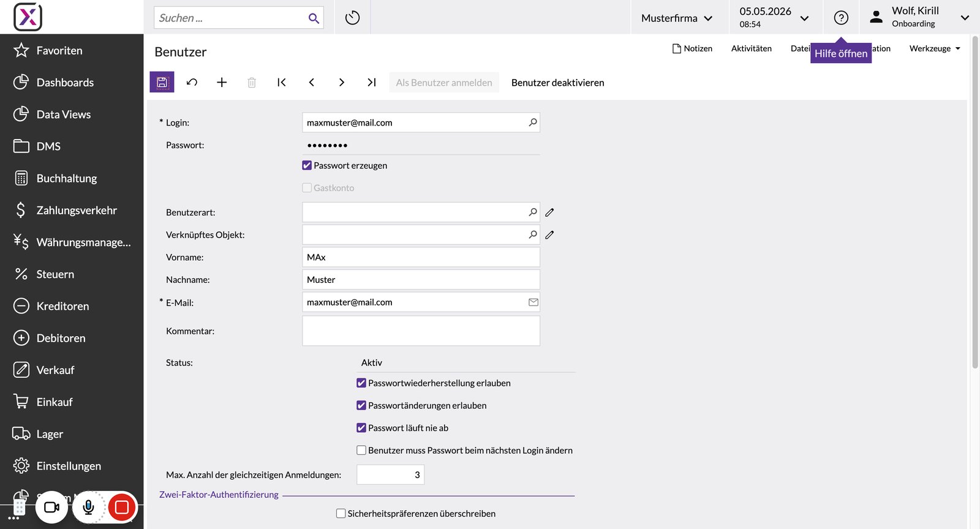Click into the Kommentar text field
This screenshot has width=980, height=529.
point(421,331)
